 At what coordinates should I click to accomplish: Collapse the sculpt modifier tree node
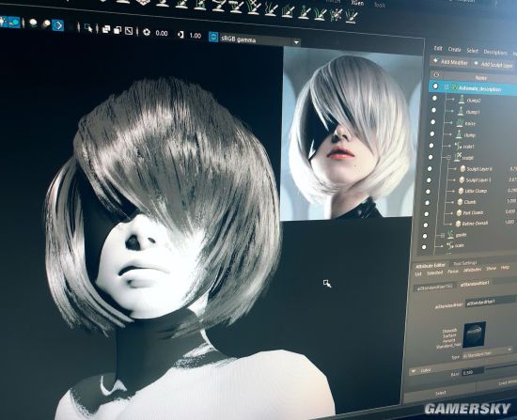point(448,158)
